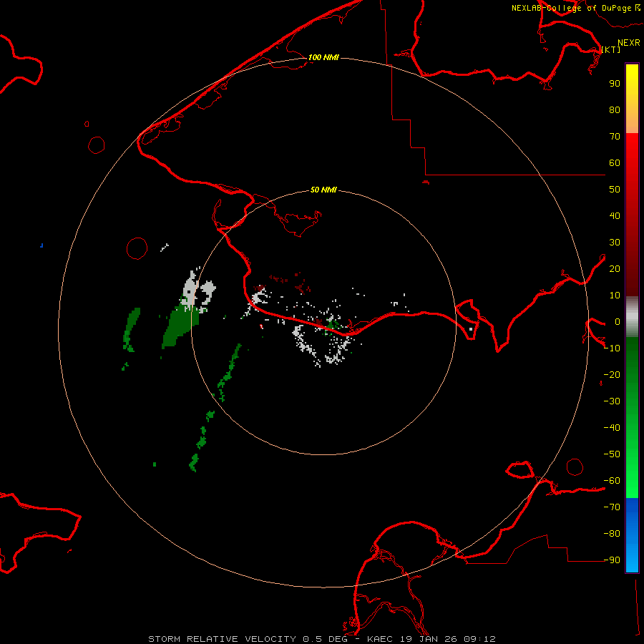
Task: Click the -10 value on the velocity scale
Action: pyautogui.click(x=612, y=348)
